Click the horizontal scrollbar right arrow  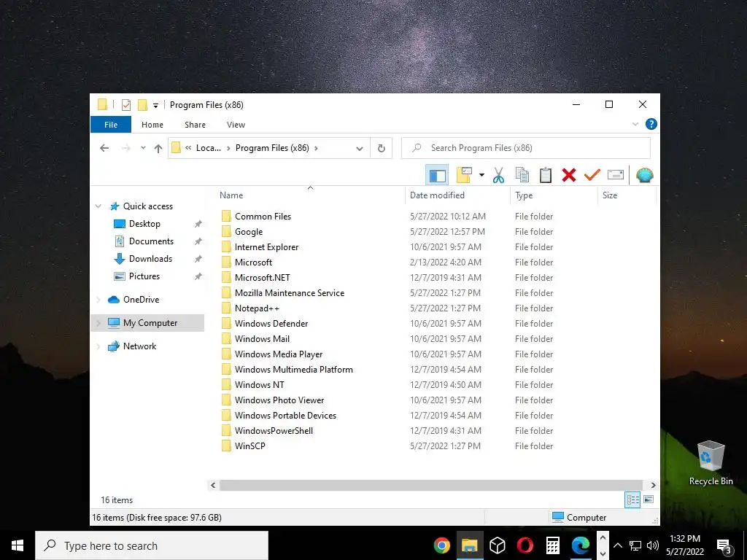pyautogui.click(x=653, y=485)
